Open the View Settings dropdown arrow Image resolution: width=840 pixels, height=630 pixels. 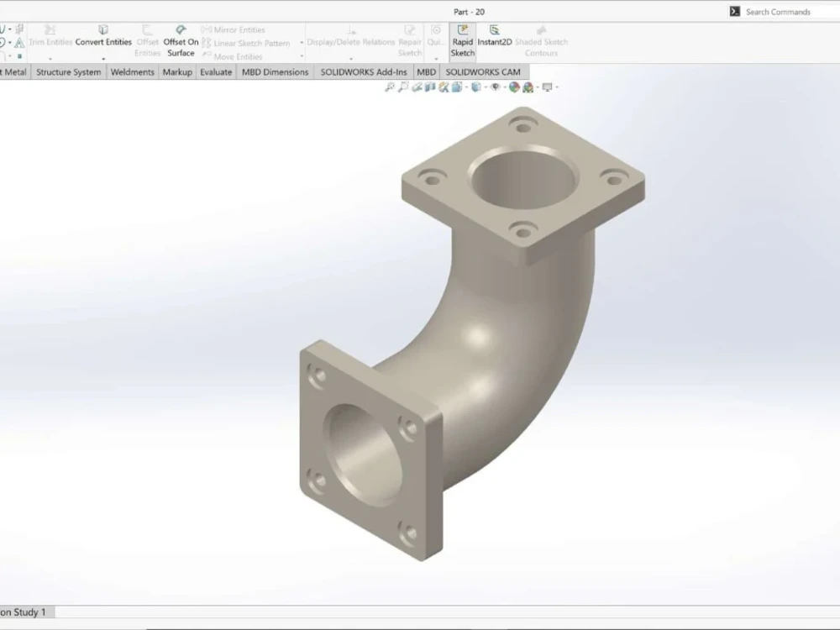pyautogui.click(x=557, y=87)
